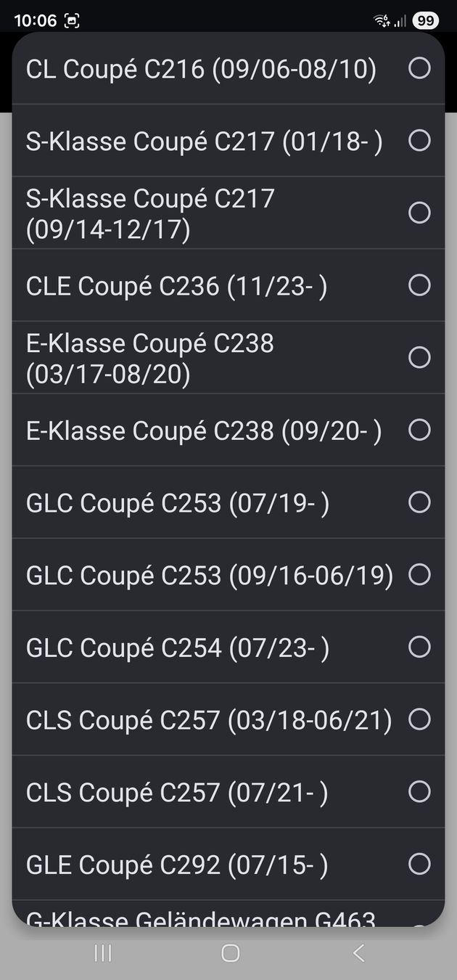Tap the screen recorder status bar icon
The height and width of the screenshot is (980, 457).
(x=72, y=21)
